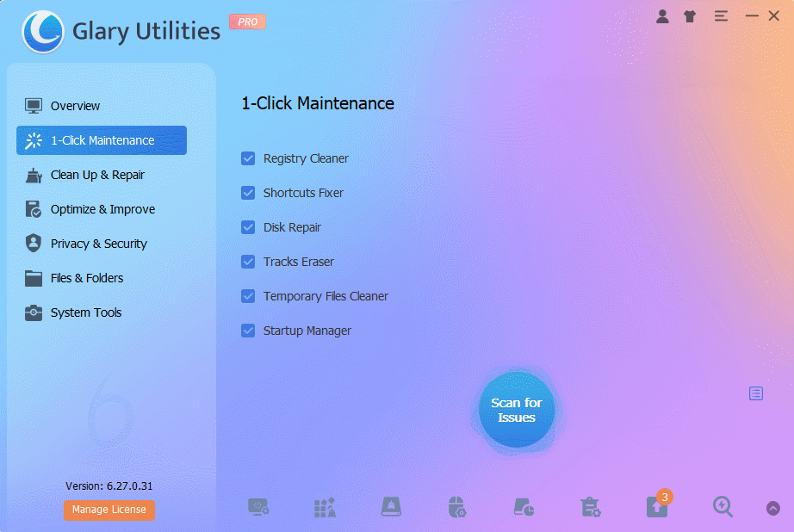Open the registry cleaner blocks icon in the bottom toolbar
Viewport: 794px width, 532px height.
[x=325, y=507]
